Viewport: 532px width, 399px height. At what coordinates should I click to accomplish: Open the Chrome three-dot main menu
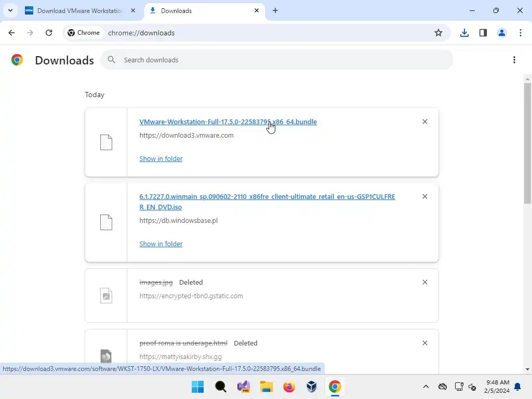[520, 33]
